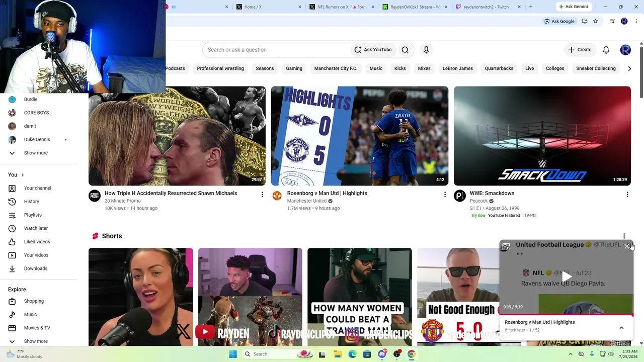
Task: Switch to the NFL Rumors on X tab
Action: coord(342,7)
